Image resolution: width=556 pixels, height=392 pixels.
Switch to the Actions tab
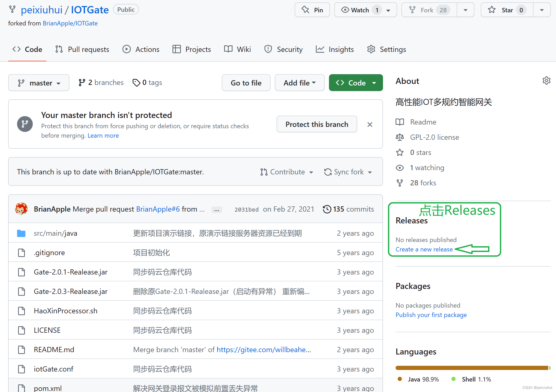tap(141, 49)
